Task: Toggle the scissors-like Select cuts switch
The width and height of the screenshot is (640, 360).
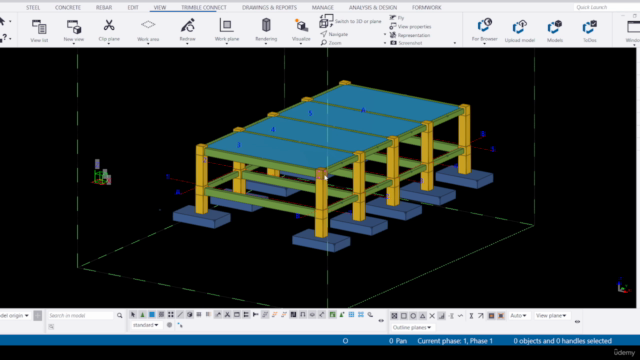Action: (x=227, y=315)
